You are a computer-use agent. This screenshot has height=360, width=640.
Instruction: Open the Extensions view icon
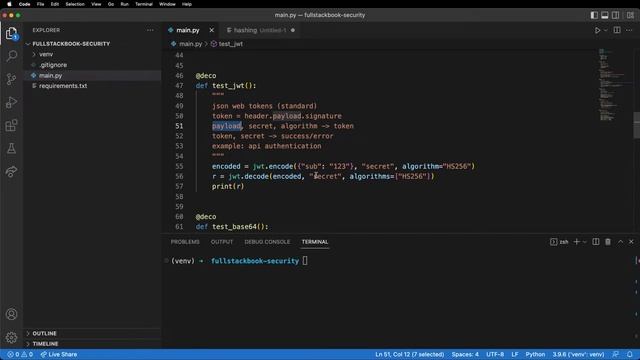point(11,125)
